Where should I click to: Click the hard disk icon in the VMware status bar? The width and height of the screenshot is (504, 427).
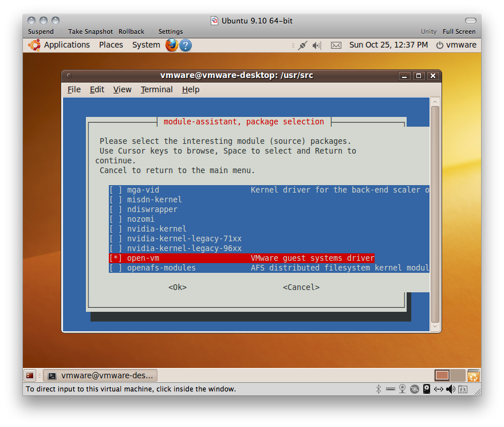pyautogui.click(x=427, y=389)
